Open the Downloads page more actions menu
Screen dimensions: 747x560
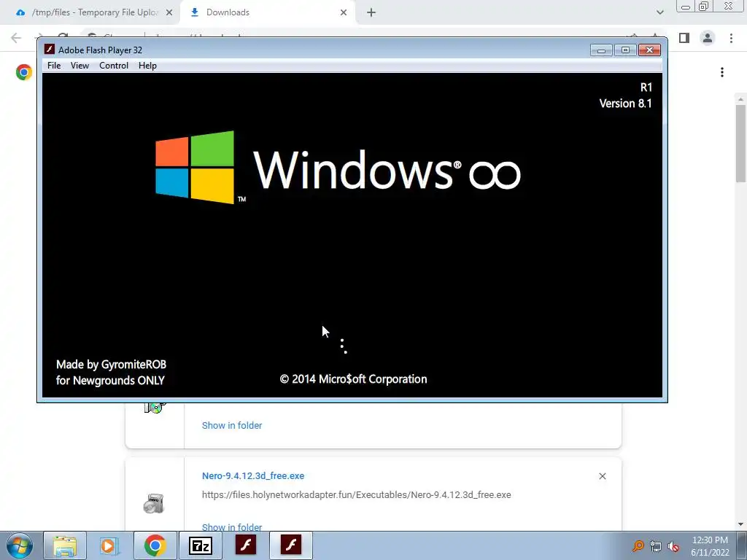(x=722, y=72)
